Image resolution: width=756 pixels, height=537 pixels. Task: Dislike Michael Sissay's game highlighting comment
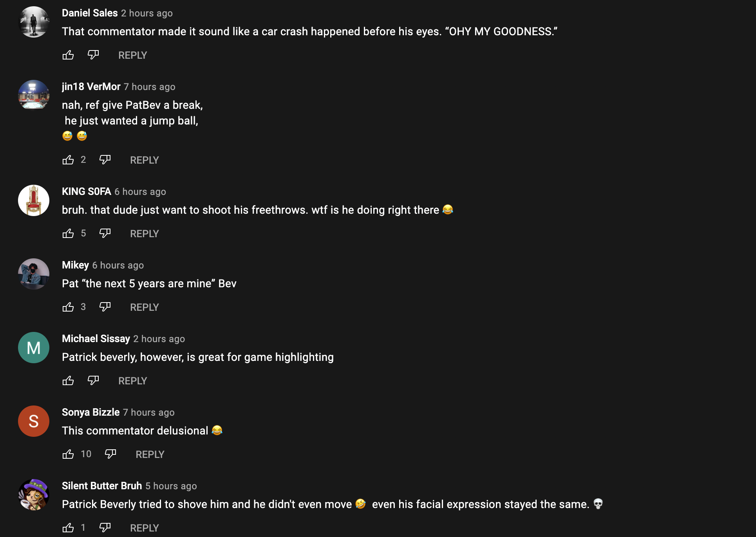[93, 380]
